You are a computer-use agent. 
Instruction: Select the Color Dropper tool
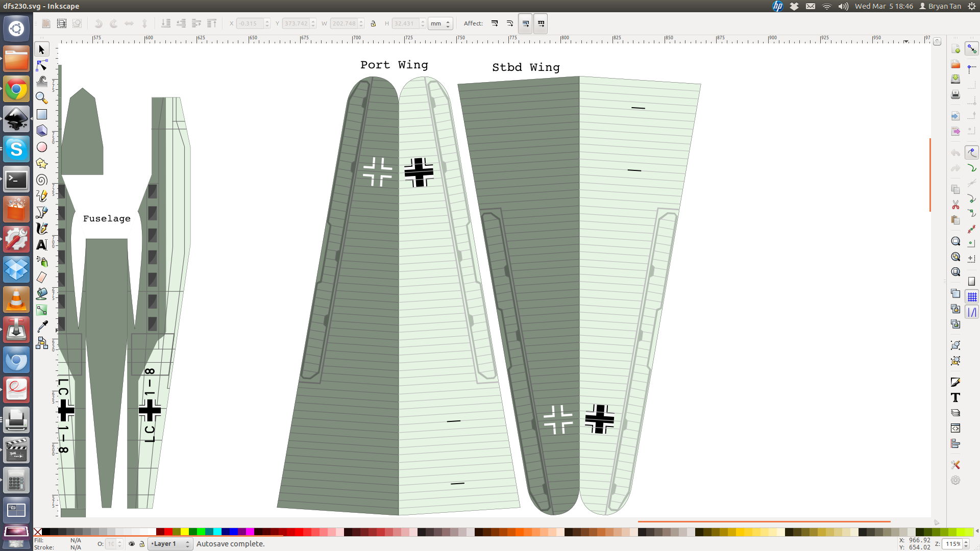coord(42,327)
